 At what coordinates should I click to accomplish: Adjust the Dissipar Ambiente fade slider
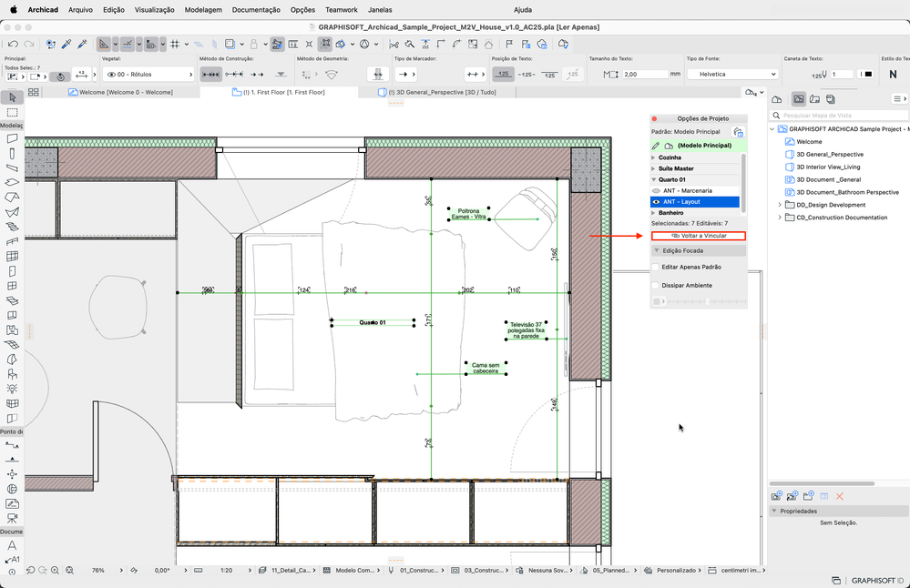click(x=706, y=301)
